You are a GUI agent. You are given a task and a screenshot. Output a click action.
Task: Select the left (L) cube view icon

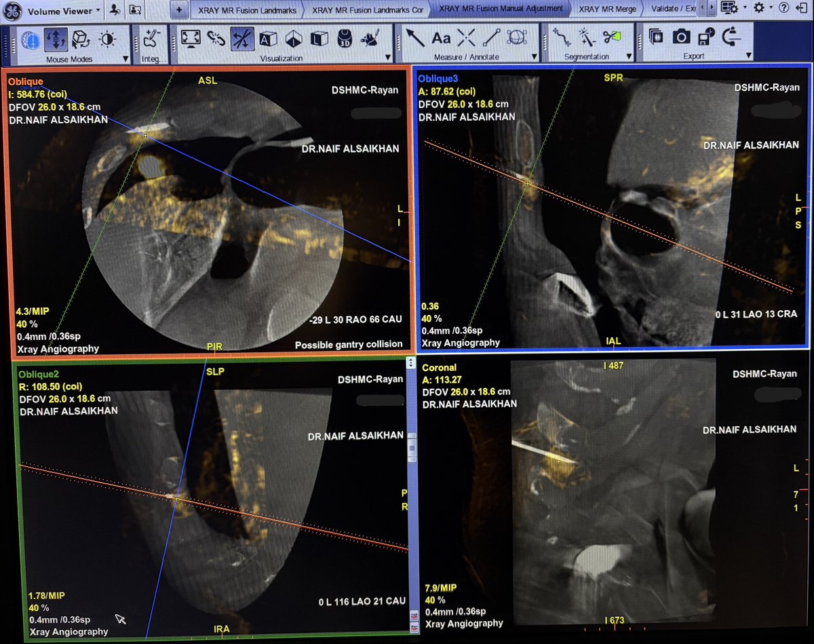click(x=319, y=39)
